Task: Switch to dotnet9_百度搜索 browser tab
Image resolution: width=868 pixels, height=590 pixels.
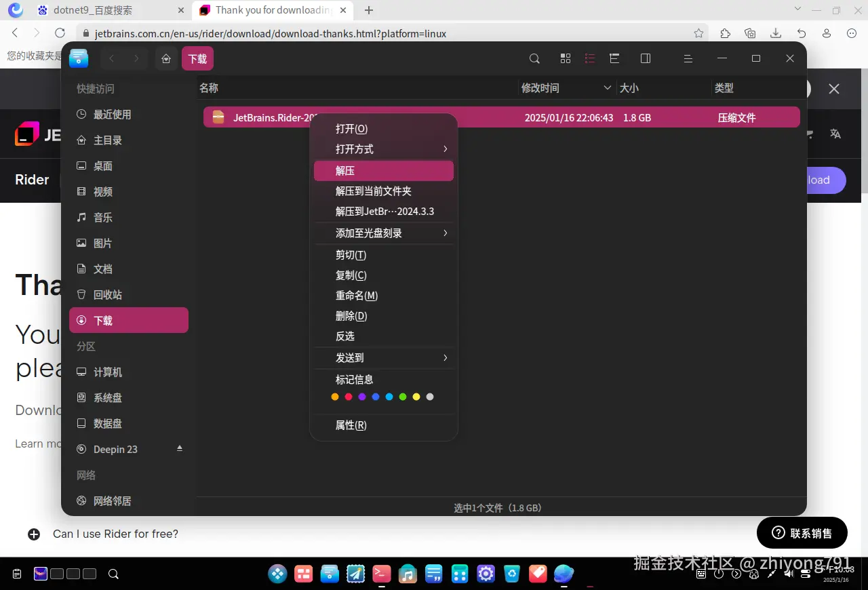Action: [110, 11]
